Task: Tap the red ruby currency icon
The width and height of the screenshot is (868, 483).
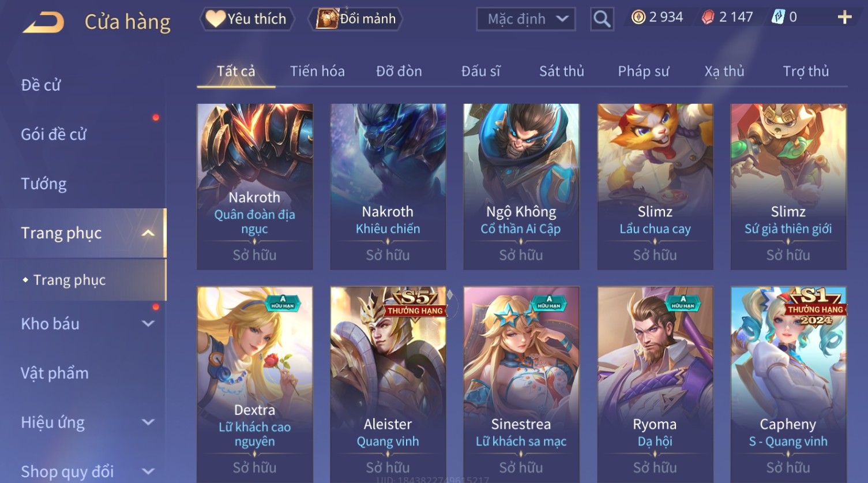Action: point(708,17)
